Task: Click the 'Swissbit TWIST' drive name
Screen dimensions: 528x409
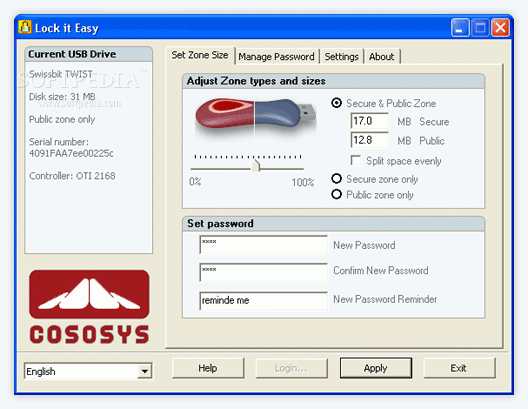Action: coord(61,74)
